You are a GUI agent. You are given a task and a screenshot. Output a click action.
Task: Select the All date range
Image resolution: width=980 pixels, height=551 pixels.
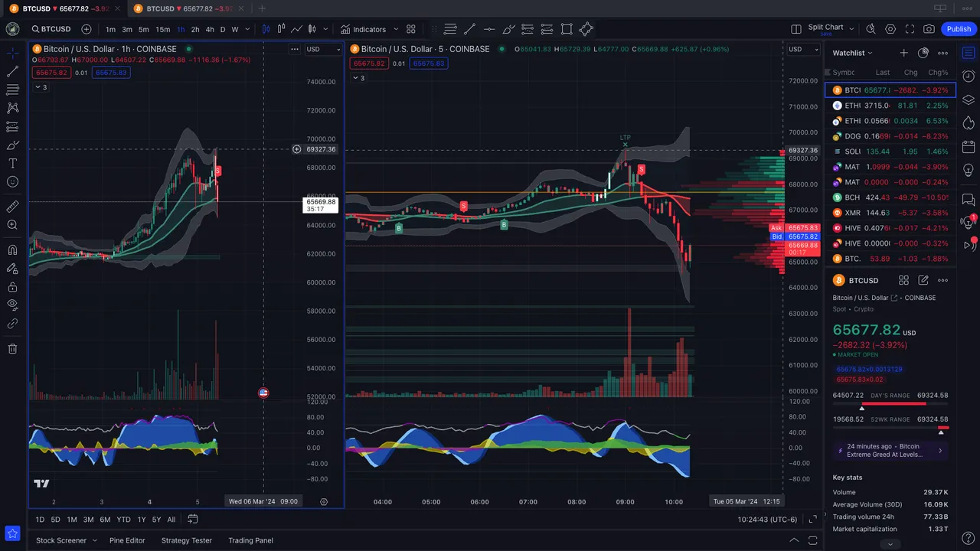(171, 520)
